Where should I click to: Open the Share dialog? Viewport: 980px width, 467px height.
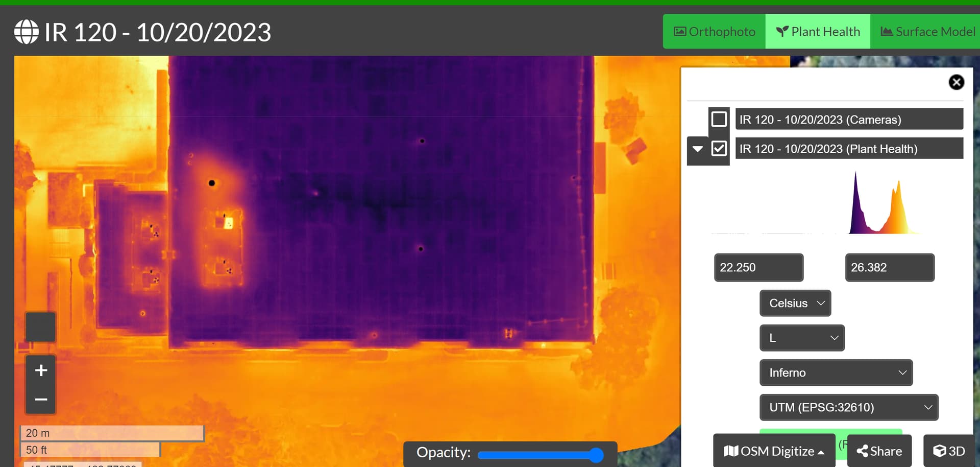pos(879,451)
